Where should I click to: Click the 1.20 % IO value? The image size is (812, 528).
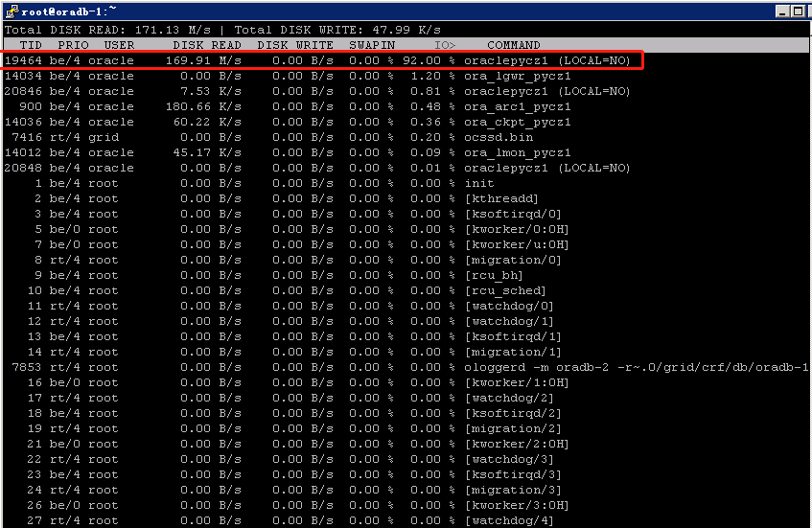click(x=433, y=76)
